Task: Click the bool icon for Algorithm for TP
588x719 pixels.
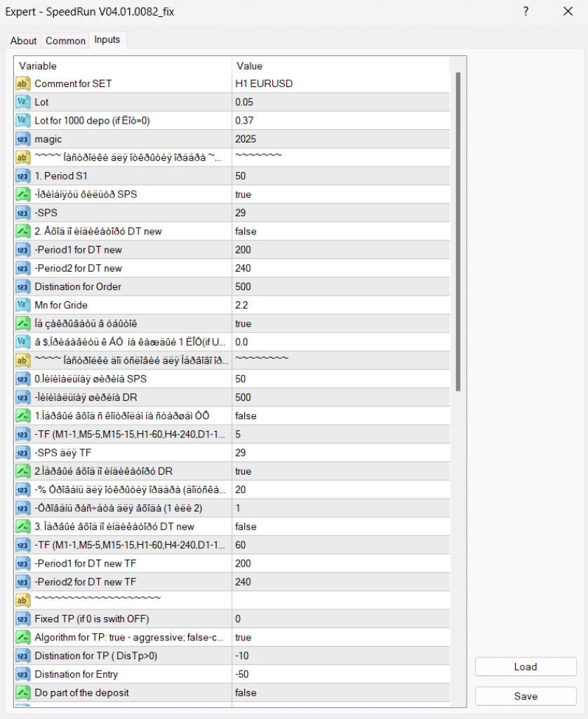Action: coord(22,638)
